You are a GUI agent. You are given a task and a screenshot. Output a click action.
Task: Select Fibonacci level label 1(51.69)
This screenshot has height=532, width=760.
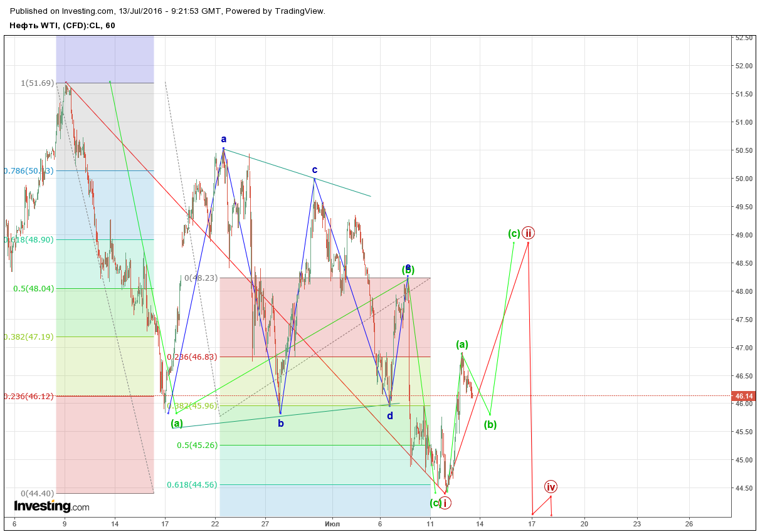point(38,83)
